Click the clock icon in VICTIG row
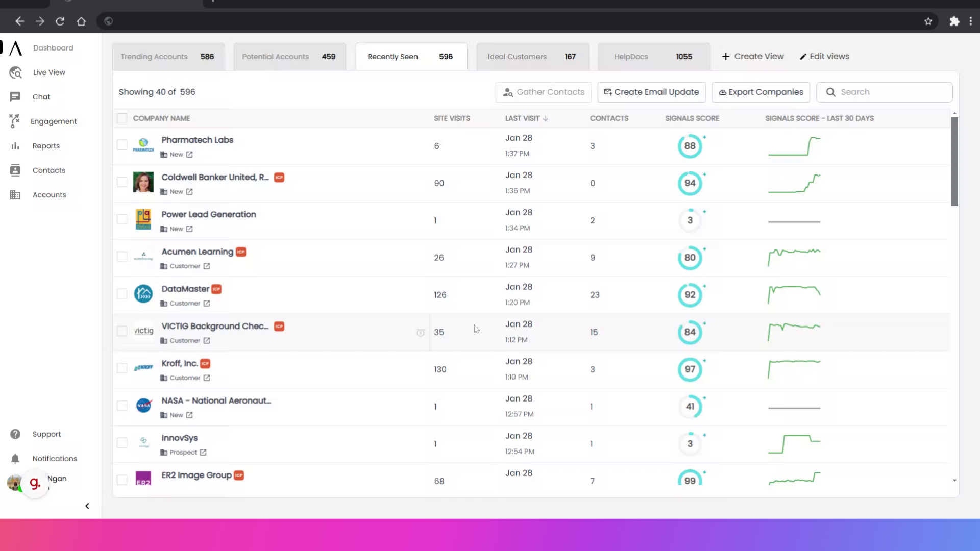The width and height of the screenshot is (980, 551). pos(421,333)
